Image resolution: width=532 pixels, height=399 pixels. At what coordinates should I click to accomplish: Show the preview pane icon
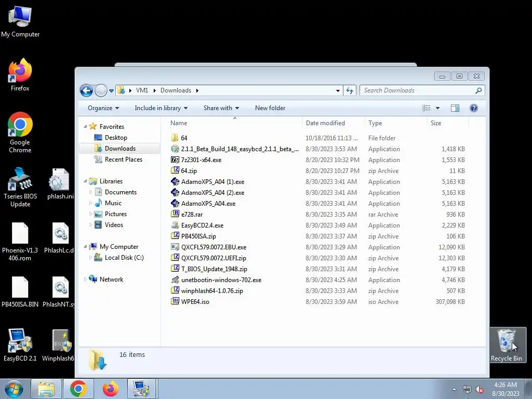[x=455, y=108]
